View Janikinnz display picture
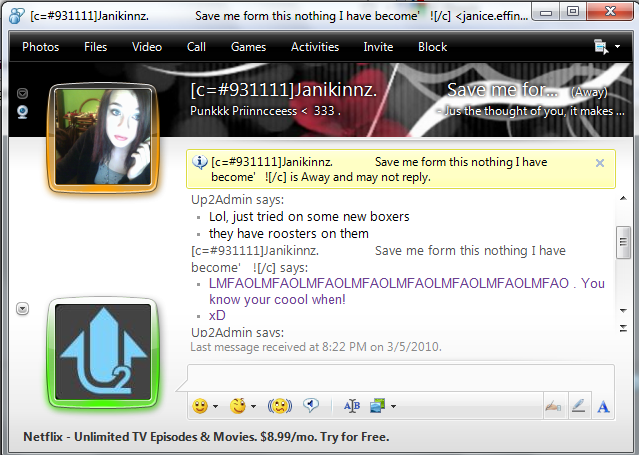 (103, 137)
